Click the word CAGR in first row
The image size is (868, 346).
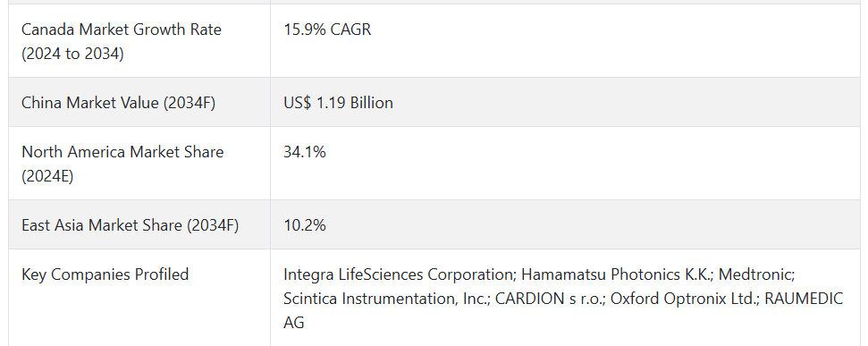[x=350, y=30]
